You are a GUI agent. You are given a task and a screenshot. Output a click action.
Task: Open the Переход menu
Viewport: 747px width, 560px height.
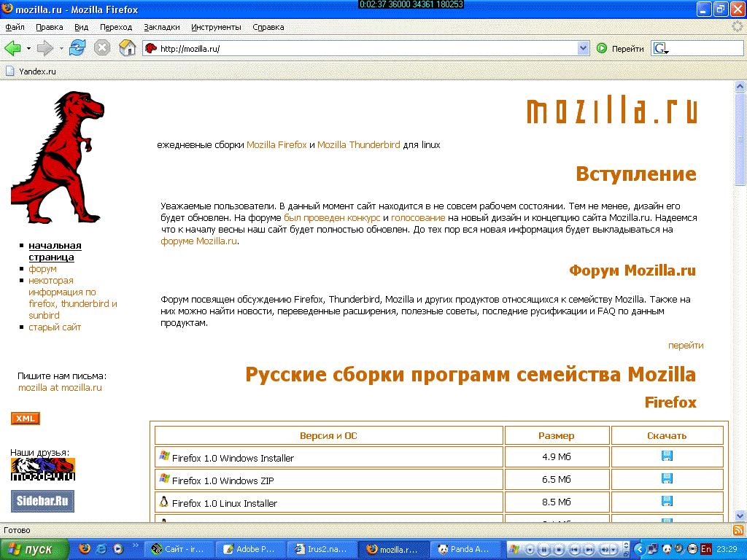click(116, 27)
